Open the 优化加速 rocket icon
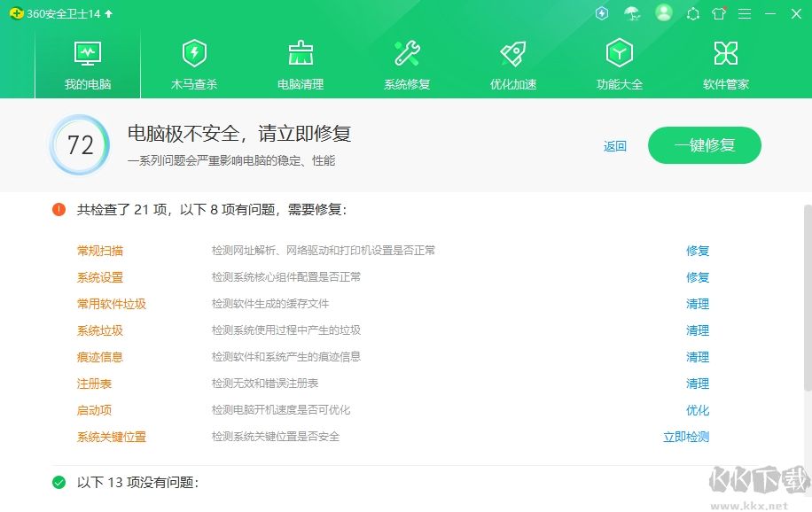 point(513,53)
